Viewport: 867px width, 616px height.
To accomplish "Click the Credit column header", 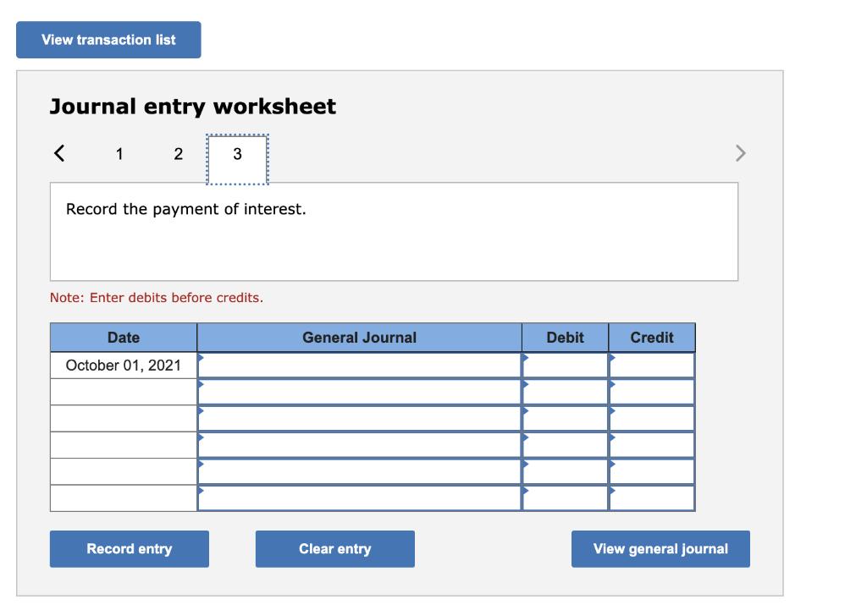I will click(x=652, y=338).
